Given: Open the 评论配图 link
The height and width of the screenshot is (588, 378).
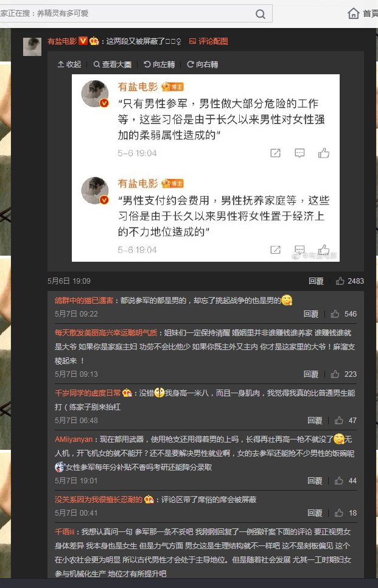Looking at the screenshot, I should [209, 41].
